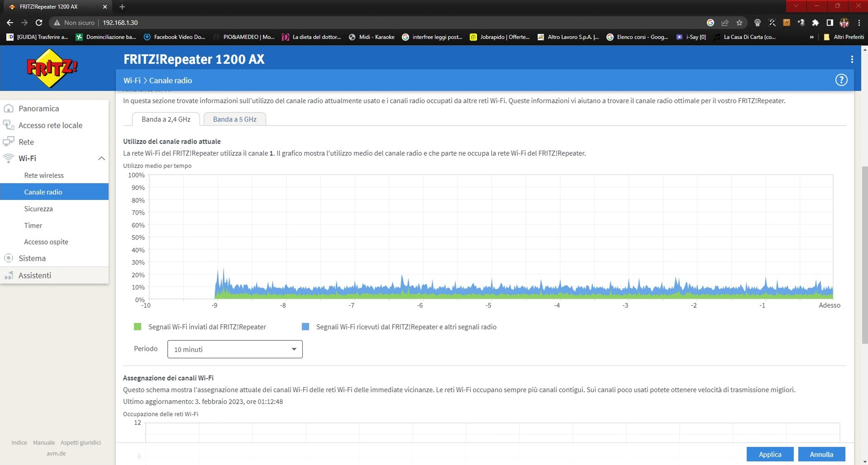Select Canale radio submenu item
Viewport: 868px width, 465px height.
pyautogui.click(x=54, y=192)
